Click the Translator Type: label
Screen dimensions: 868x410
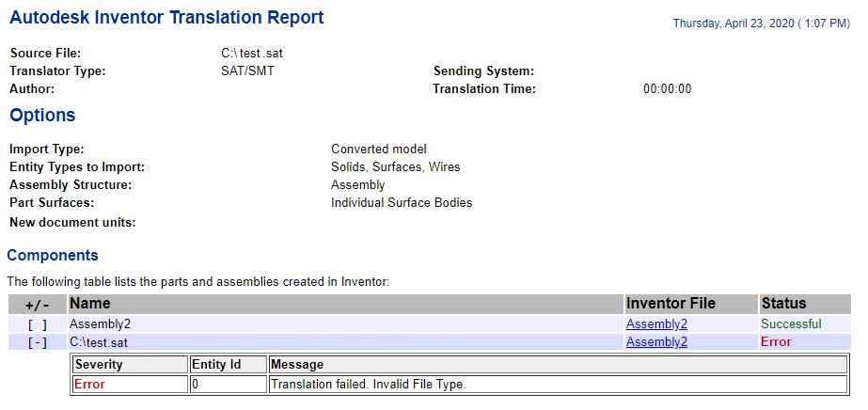pyautogui.click(x=57, y=71)
